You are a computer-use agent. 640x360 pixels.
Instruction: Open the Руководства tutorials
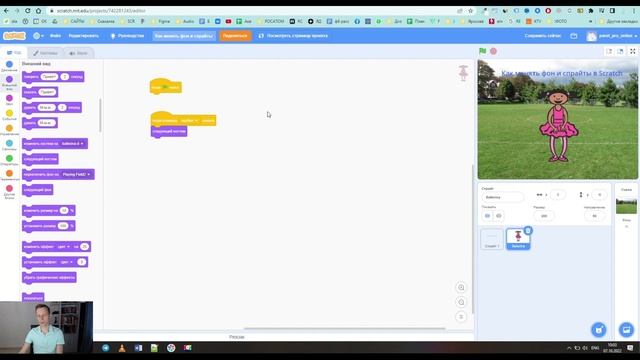127,36
